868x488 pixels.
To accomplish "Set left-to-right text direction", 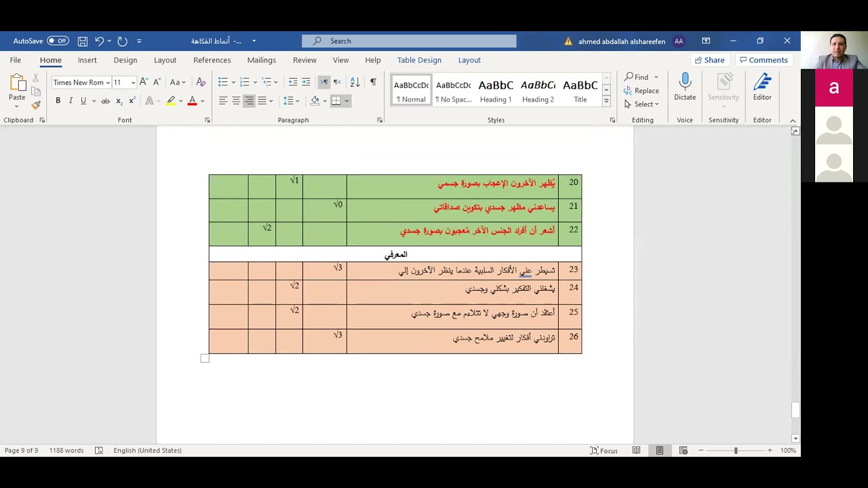I will click(x=324, y=82).
